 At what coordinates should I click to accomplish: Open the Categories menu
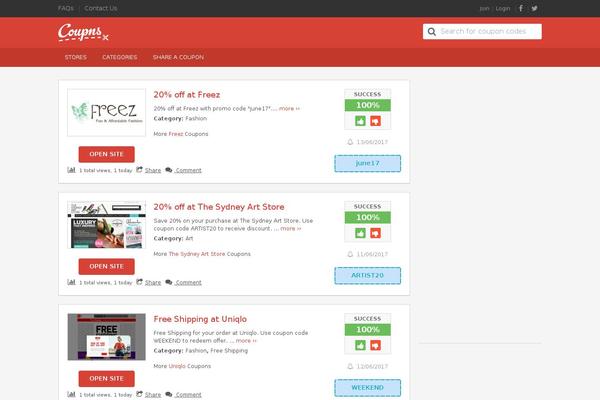pyautogui.click(x=119, y=57)
